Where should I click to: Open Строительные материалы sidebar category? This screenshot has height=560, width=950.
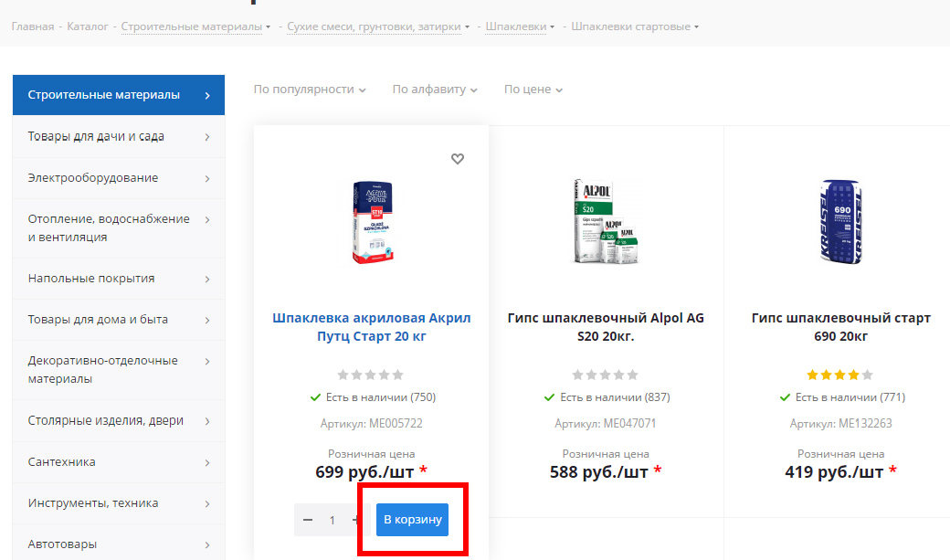coord(118,95)
